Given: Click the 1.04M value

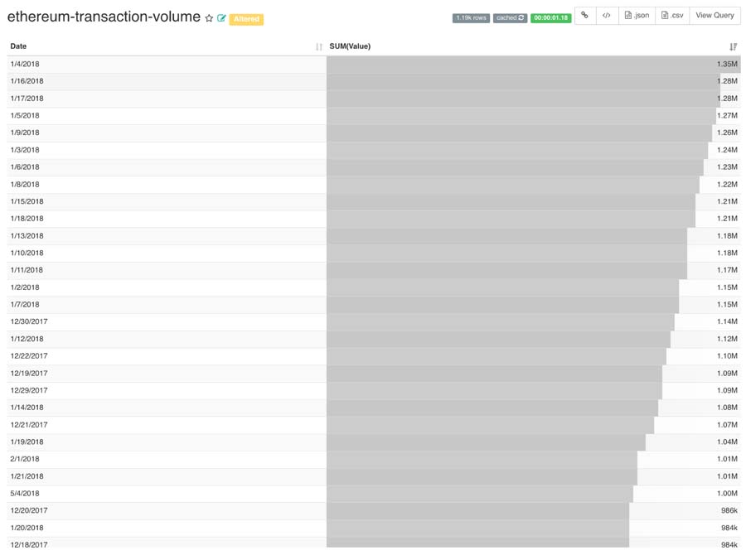Looking at the screenshot, I should [x=727, y=442].
